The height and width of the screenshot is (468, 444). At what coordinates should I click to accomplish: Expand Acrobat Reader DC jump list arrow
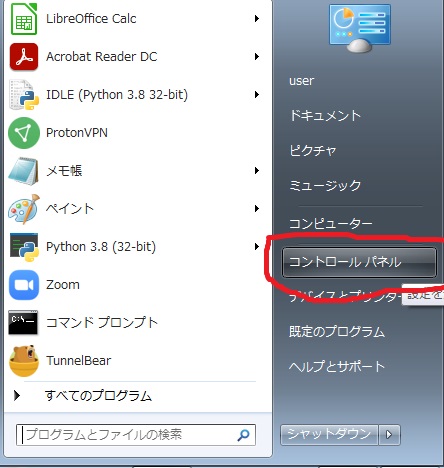tap(257, 57)
